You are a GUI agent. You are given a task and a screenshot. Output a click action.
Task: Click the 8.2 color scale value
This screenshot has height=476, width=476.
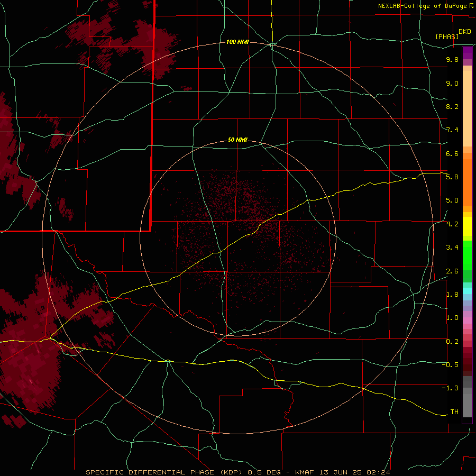point(452,106)
